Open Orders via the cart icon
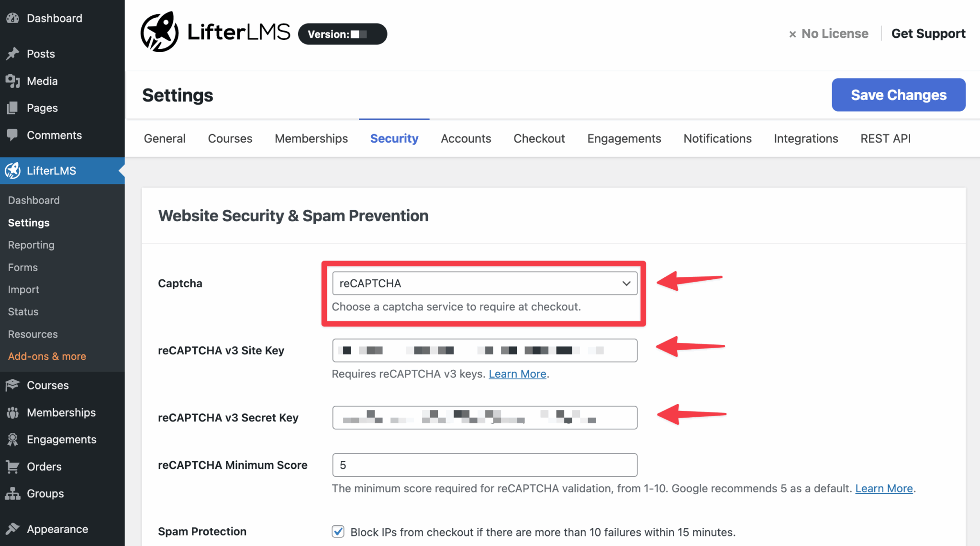Screen dimensions: 980x546 click(x=12, y=466)
